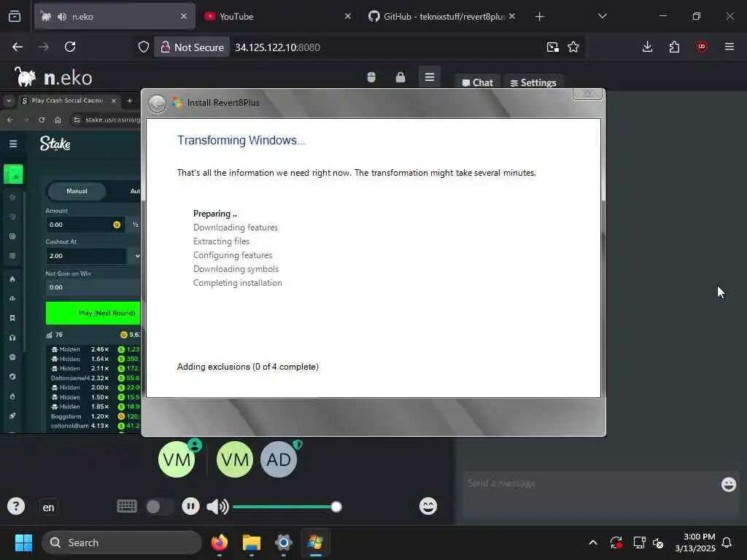Pause the neko video stream

tap(190, 506)
